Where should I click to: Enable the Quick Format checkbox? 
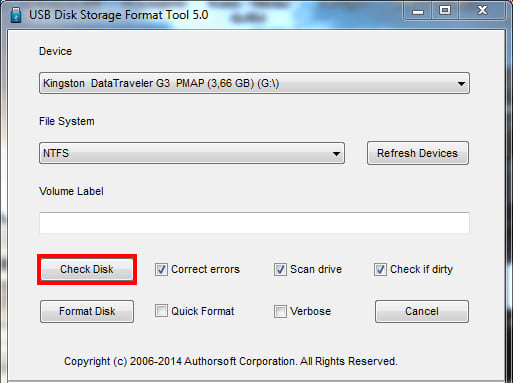[x=161, y=311]
